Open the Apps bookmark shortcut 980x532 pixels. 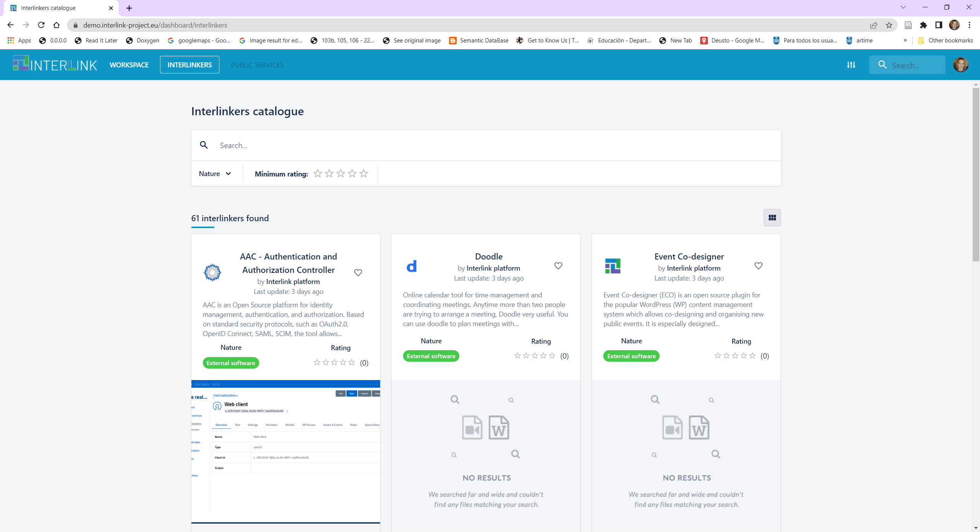[x=19, y=41]
